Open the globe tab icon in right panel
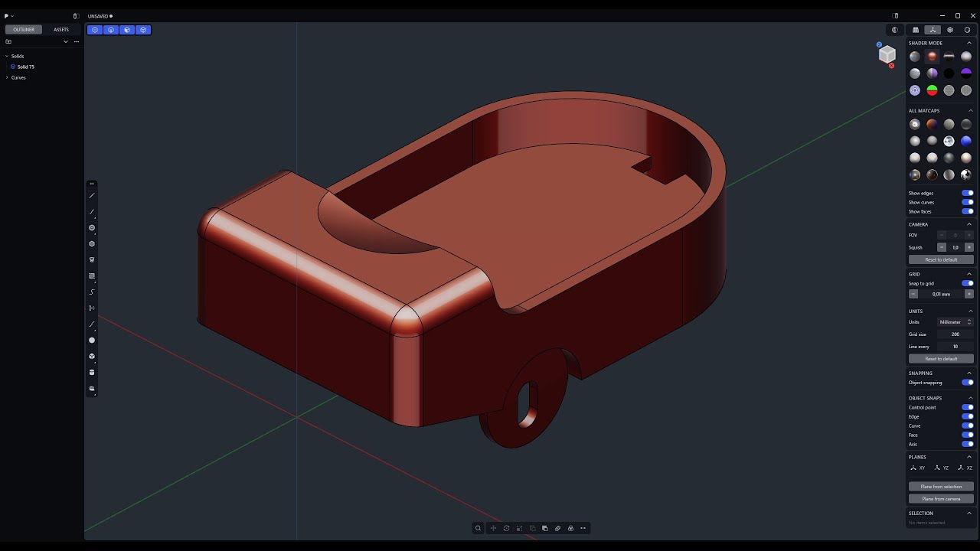This screenshot has height=551, width=980. 950,30
